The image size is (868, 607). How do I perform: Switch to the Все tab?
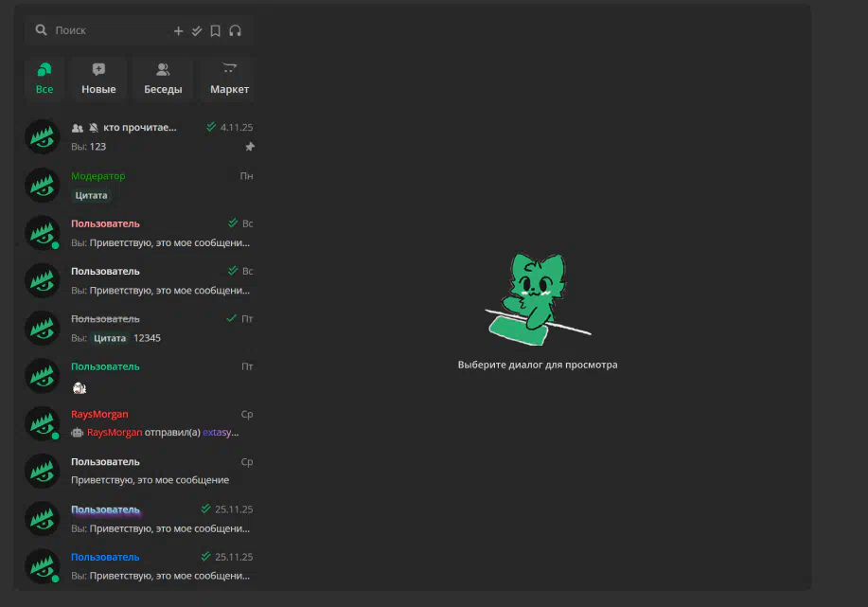tap(44, 80)
